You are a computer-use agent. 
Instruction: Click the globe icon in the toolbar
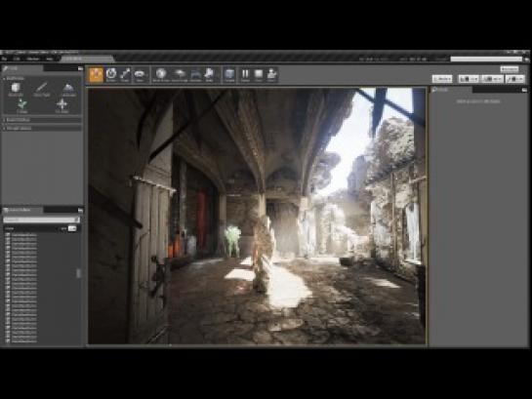point(161,74)
